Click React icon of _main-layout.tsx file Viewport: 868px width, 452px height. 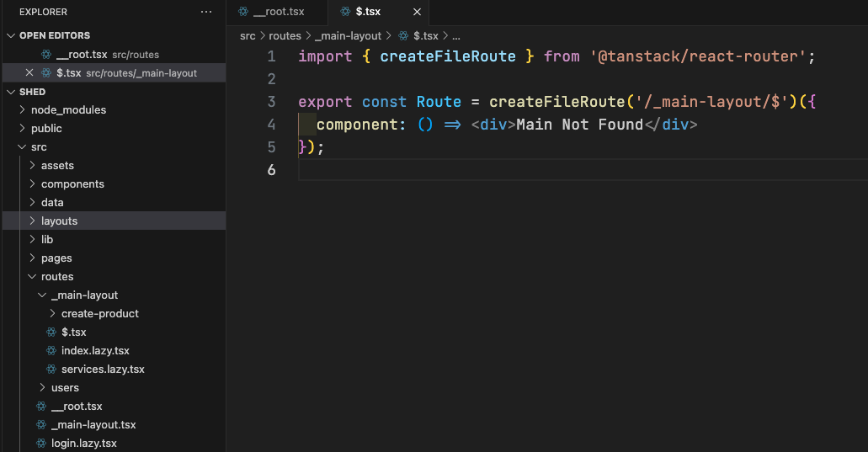[x=41, y=424]
